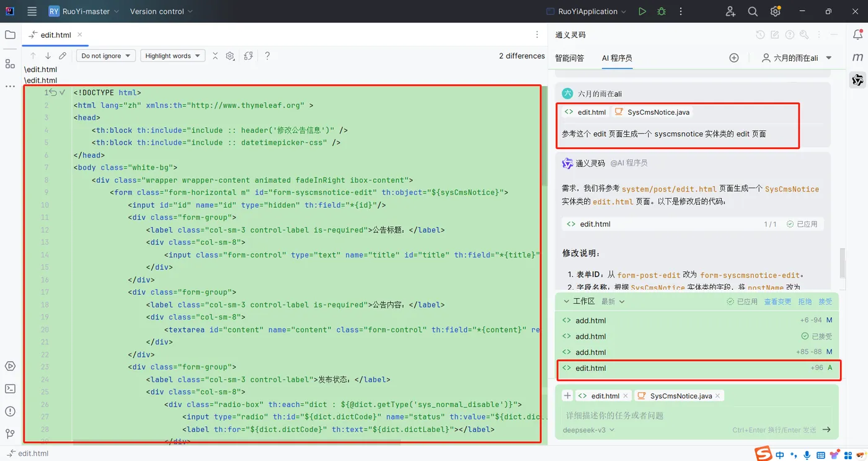Open Tongyi Lingma help icon
The image size is (868, 461).
[790, 35]
